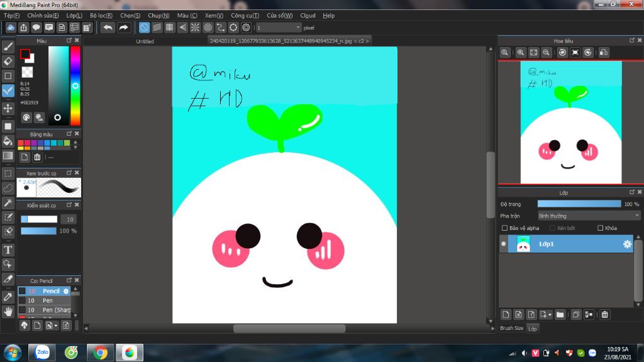The image size is (644, 362).
Task: Select the rectangular Select tool
Action: click(x=8, y=173)
